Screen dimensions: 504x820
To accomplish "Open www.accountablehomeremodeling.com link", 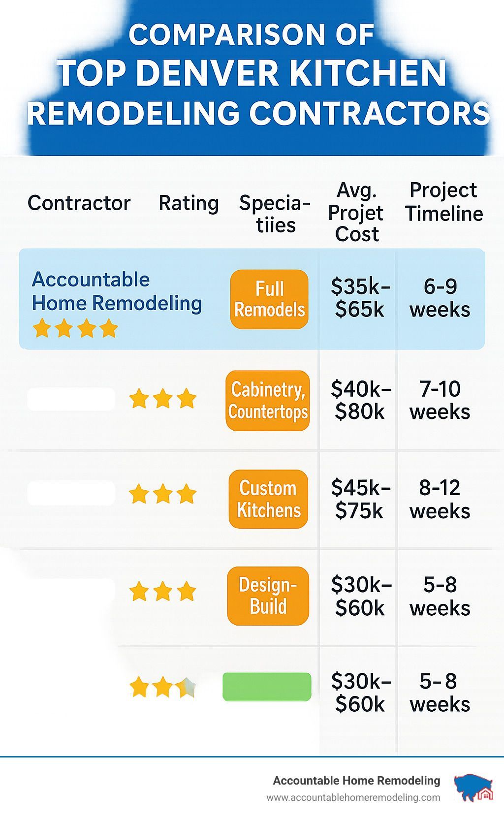I will [353, 797].
